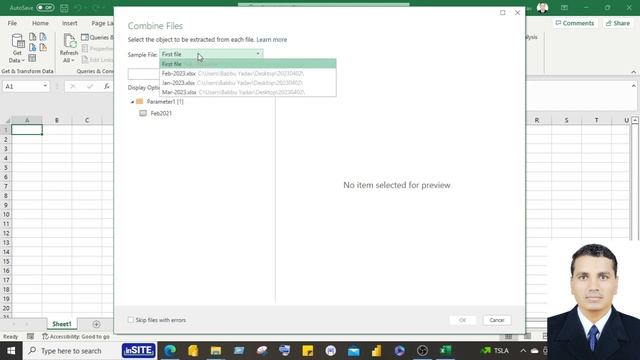Open Ribbon Display Options icon
Image resolution: width=640 pixels, height=360 pixels.
click(x=564, y=8)
